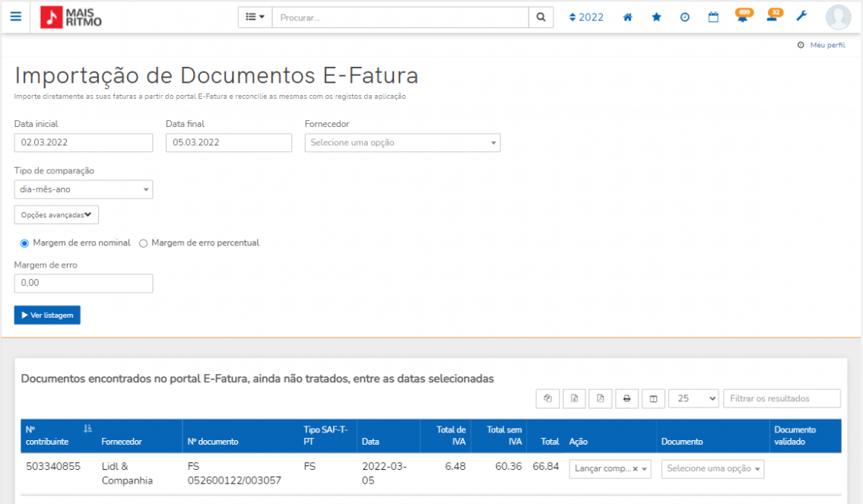The width and height of the screenshot is (863, 504).
Task: Print the results table
Action: [x=626, y=398]
